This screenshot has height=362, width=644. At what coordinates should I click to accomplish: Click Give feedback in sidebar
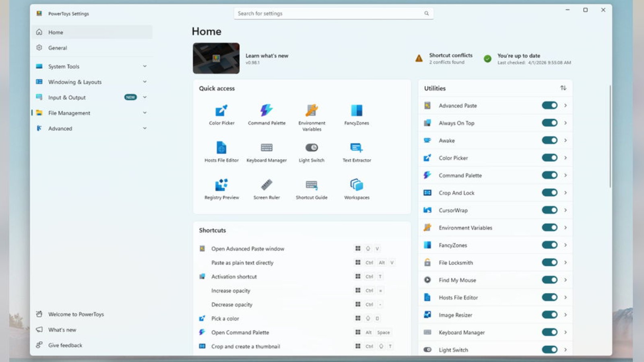pos(92,345)
